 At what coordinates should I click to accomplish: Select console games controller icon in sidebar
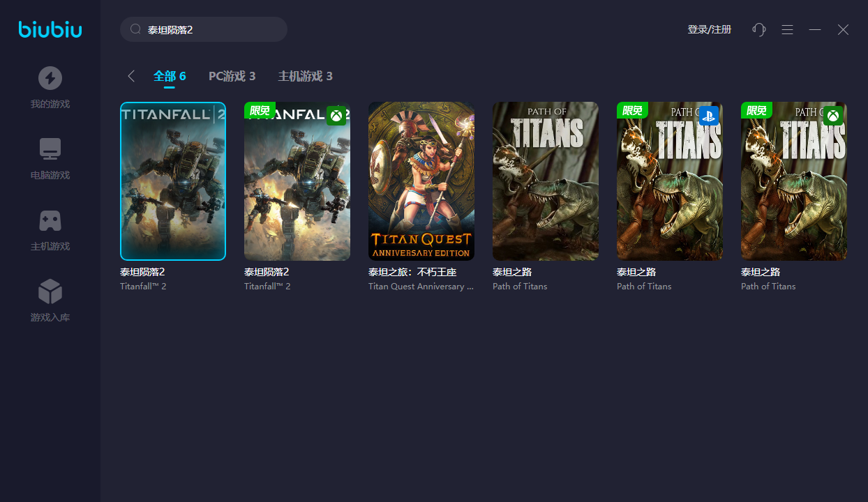(x=50, y=220)
